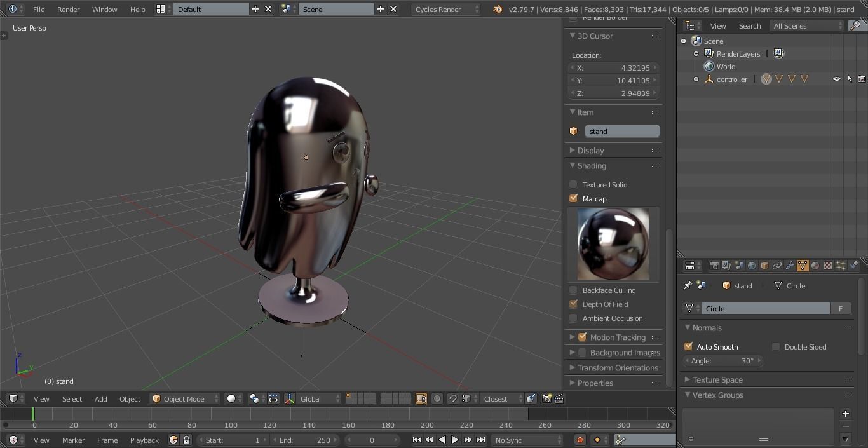Open the Window menu
Screen dimensions: 868x448
[105, 9]
